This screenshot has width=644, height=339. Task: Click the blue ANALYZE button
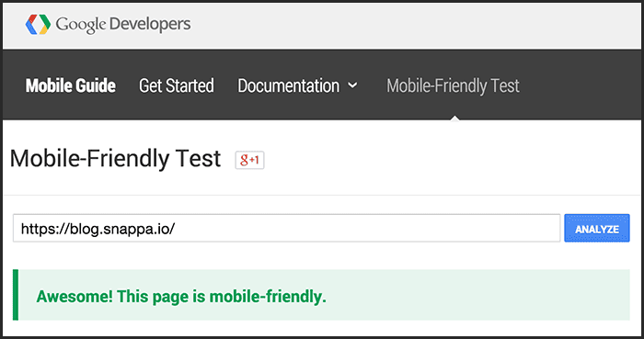pos(597,229)
